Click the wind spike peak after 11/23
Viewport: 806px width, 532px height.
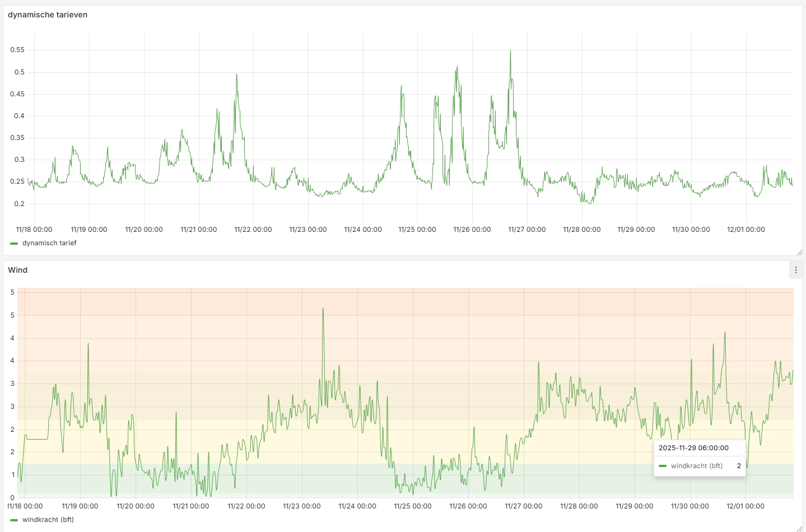point(323,309)
